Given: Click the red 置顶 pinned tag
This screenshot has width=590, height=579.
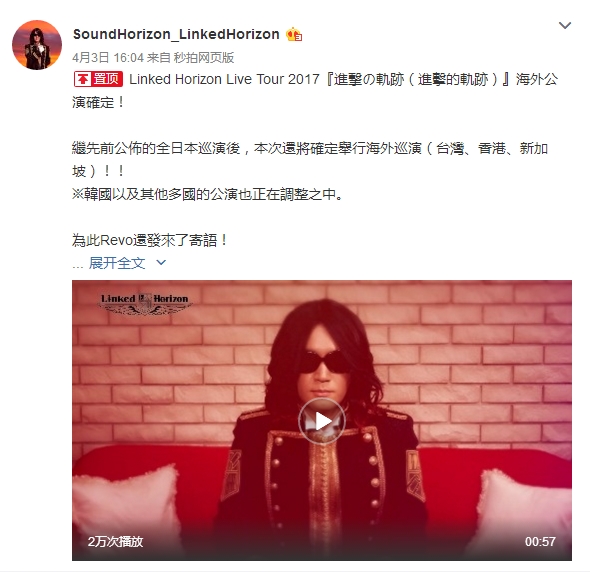Looking at the screenshot, I should (x=98, y=79).
